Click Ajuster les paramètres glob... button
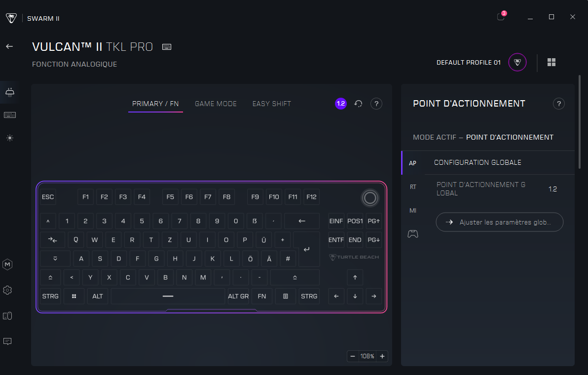Image resolution: width=588 pixels, height=375 pixels. [x=500, y=222]
